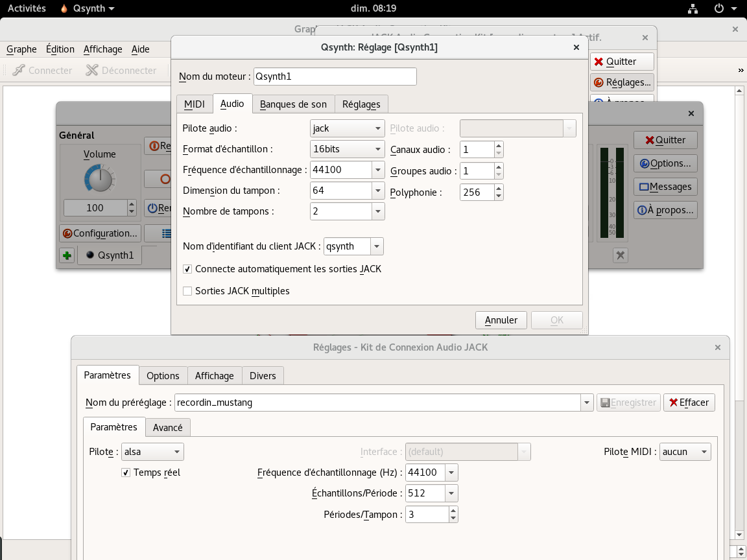Click the green plus add-engine icon
This screenshot has height=560, width=747.
(x=66, y=255)
